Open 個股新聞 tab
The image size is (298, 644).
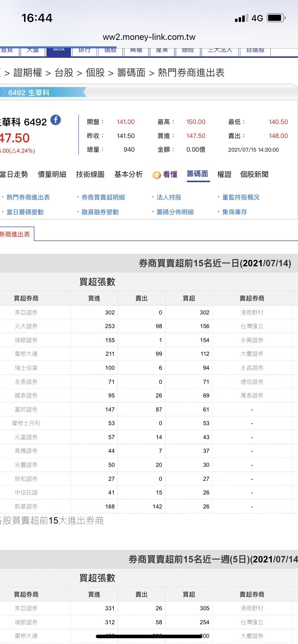[x=254, y=175]
